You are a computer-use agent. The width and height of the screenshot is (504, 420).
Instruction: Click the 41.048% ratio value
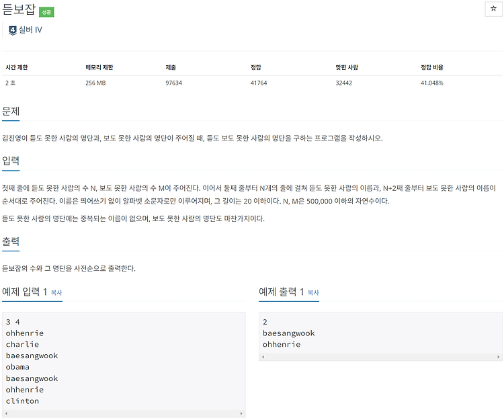pos(432,83)
